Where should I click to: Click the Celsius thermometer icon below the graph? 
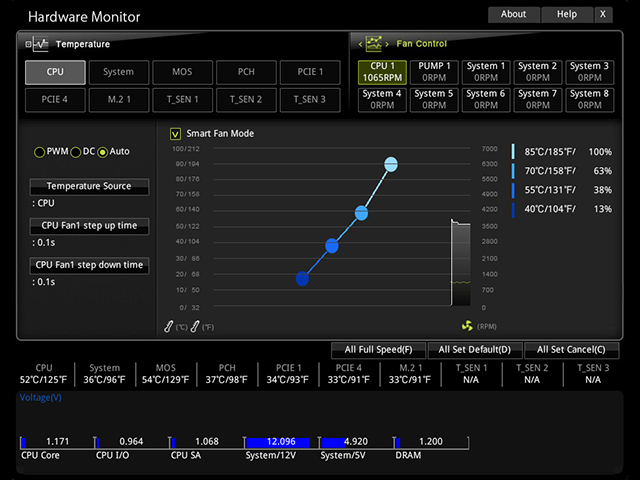click(169, 326)
